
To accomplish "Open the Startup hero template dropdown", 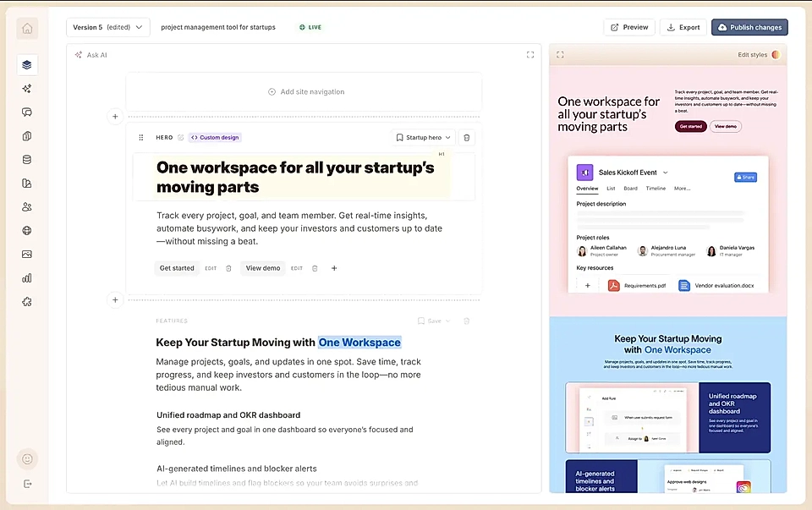I will coord(423,138).
